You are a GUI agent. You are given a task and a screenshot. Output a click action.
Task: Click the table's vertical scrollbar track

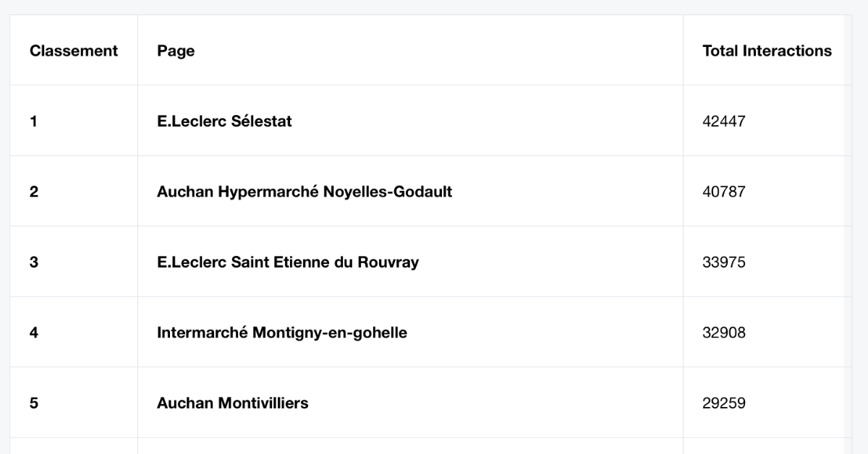[848, 234]
